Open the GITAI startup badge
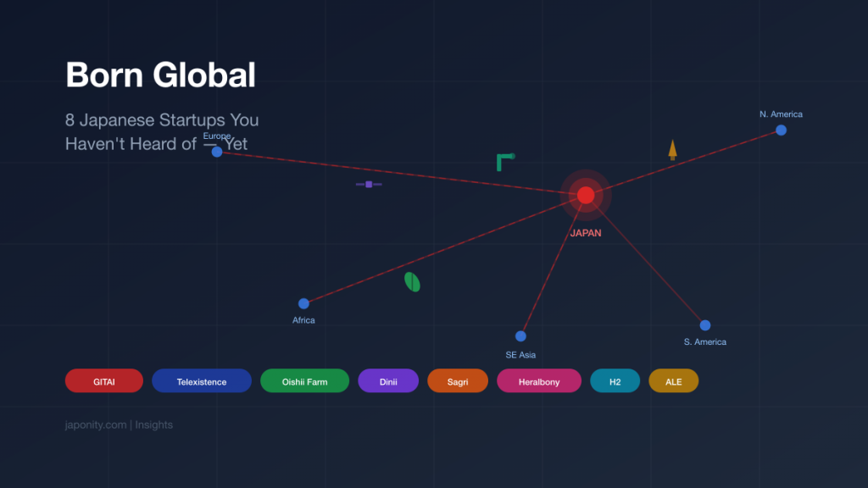The image size is (868, 488). (x=103, y=380)
